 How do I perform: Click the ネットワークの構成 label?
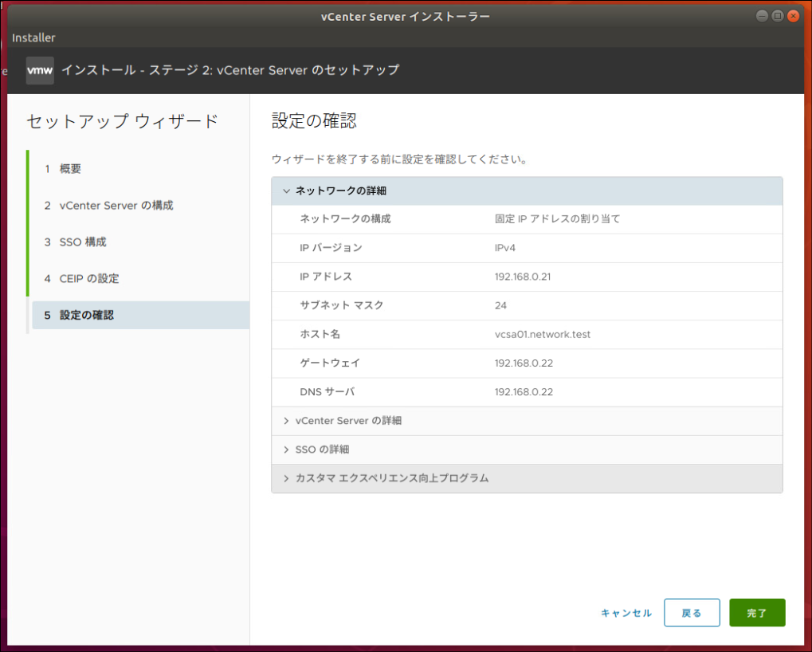click(345, 219)
